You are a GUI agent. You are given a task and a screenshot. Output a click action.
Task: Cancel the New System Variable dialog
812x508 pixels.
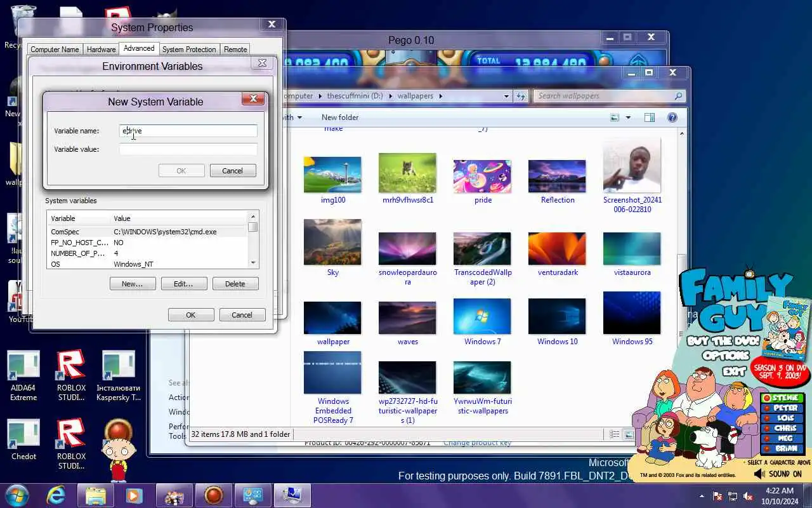232,171
